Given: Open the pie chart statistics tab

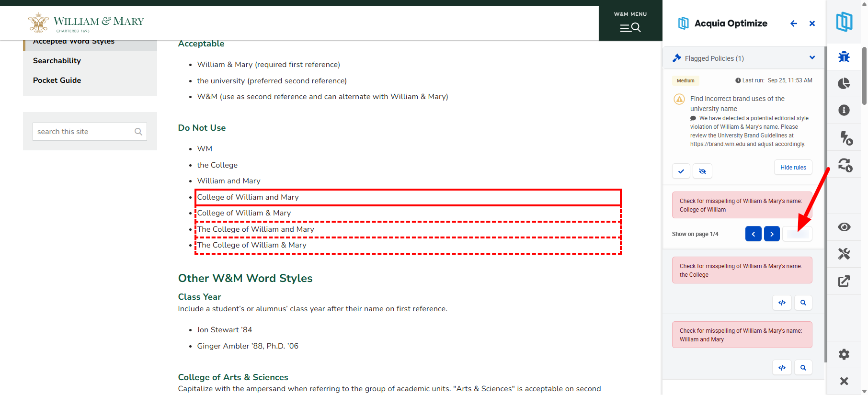Looking at the screenshot, I should pyautogui.click(x=844, y=84).
